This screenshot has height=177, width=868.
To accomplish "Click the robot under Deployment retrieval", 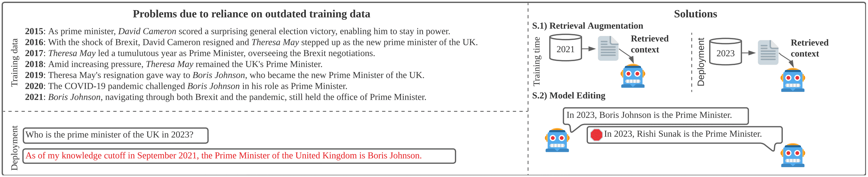I will pos(792,80).
